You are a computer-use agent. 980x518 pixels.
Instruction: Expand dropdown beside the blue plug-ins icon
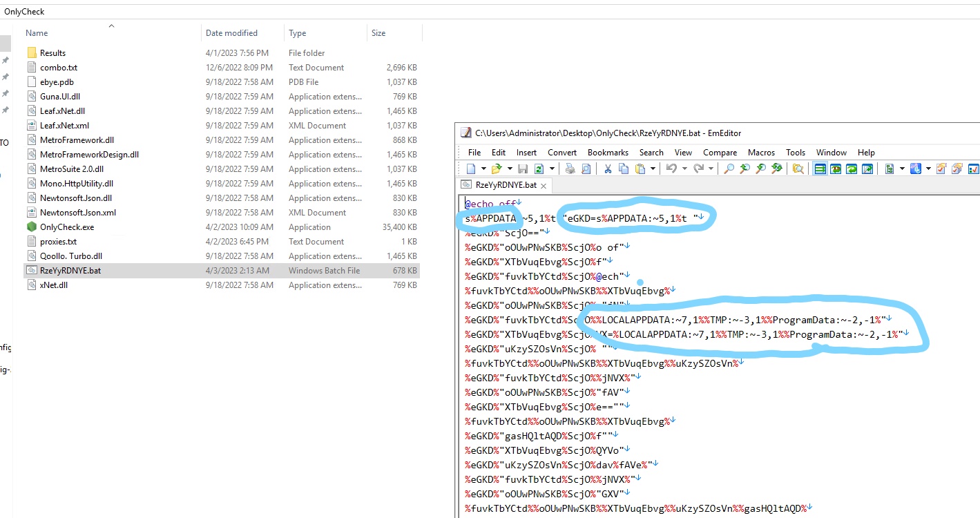pyautogui.click(x=929, y=169)
